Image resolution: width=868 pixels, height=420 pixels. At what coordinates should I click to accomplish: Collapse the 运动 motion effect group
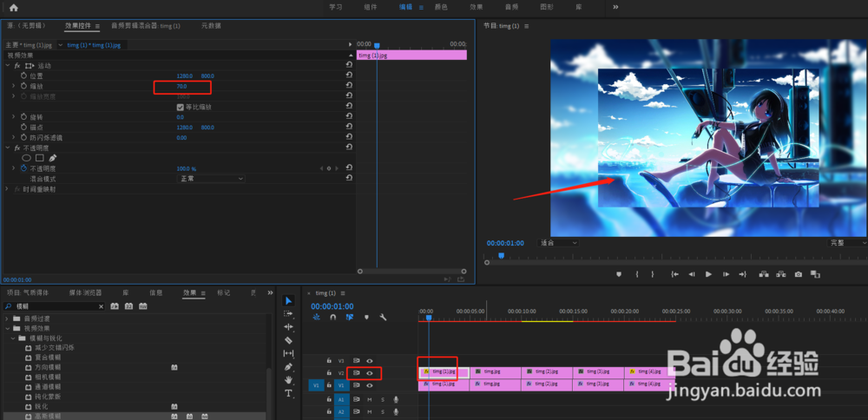click(7, 65)
